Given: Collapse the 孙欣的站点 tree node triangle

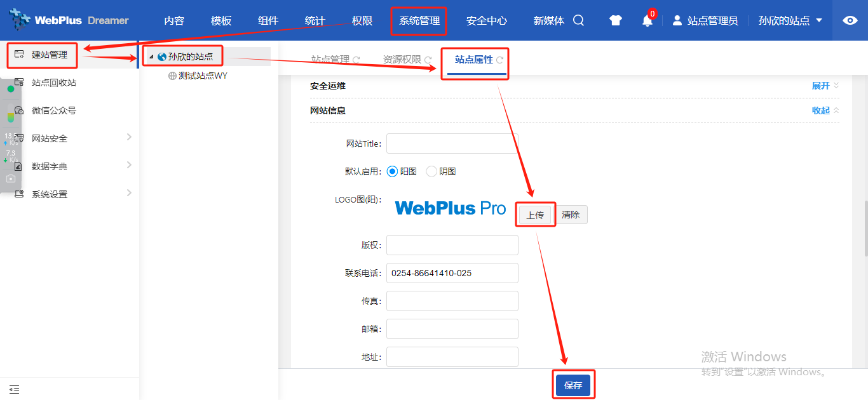Looking at the screenshot, I should point(151,57).
